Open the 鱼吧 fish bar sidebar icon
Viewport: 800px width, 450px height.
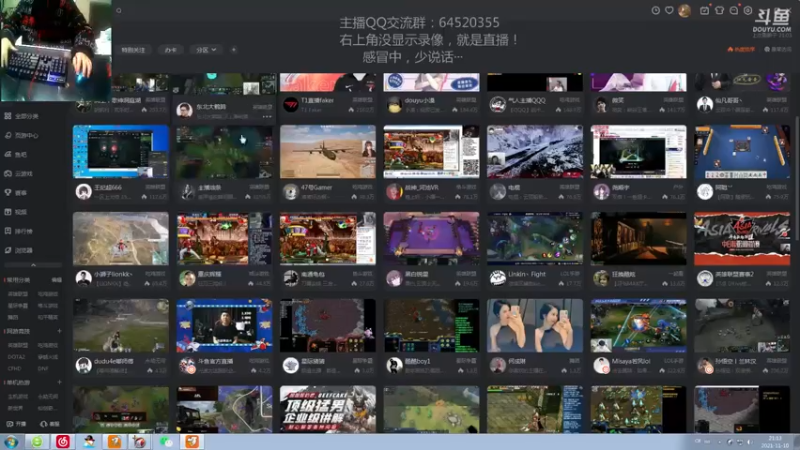pos(8,154)
